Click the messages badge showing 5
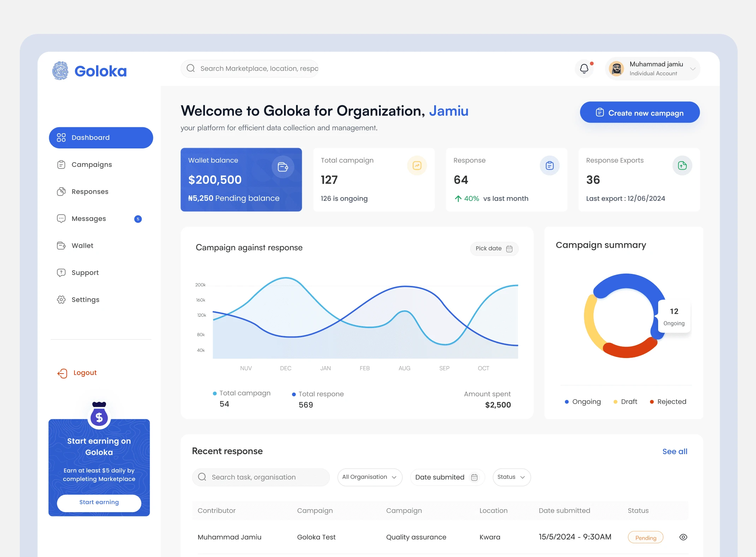This screenshot has height=557, width=756. click(138, 219)
